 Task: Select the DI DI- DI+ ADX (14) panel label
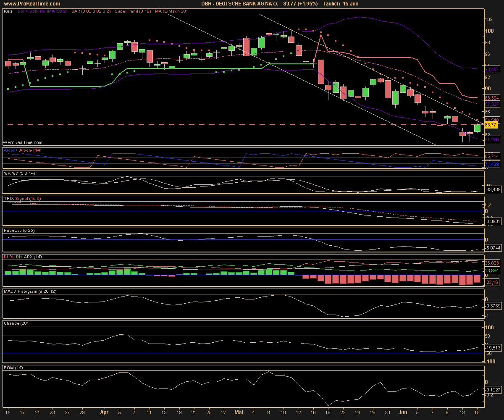[23, 257]
